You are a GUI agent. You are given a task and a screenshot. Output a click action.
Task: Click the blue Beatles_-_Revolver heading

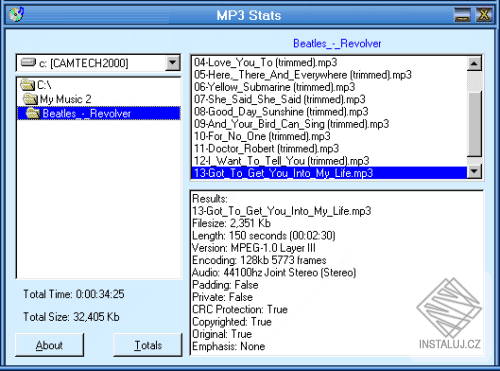pos(337,43)
